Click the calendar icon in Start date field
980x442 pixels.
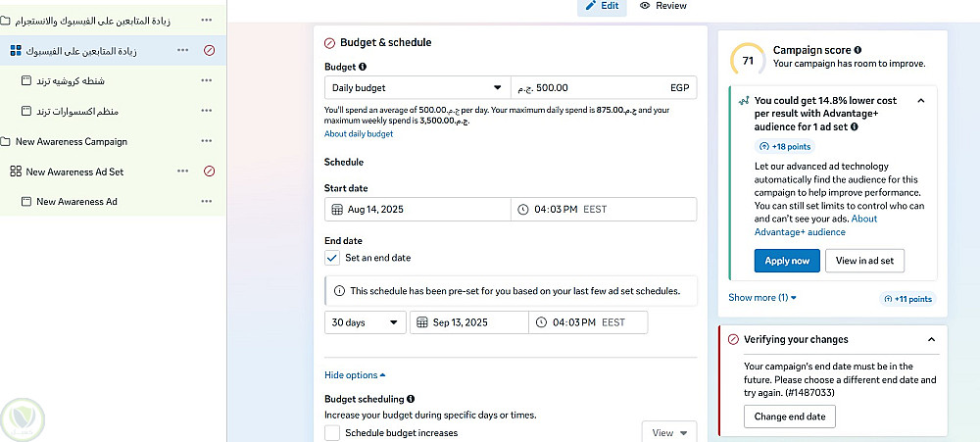[338, 210]
